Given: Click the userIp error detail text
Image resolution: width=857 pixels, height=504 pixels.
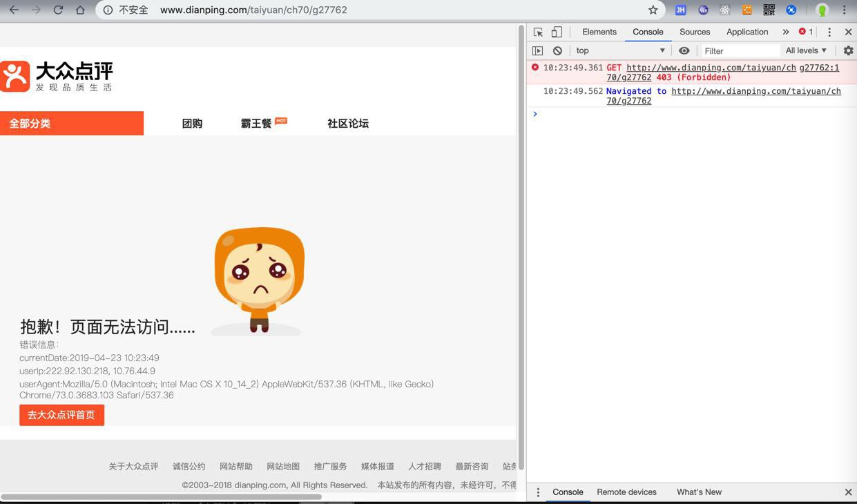Looking at the screenshot, I should 87,371.
